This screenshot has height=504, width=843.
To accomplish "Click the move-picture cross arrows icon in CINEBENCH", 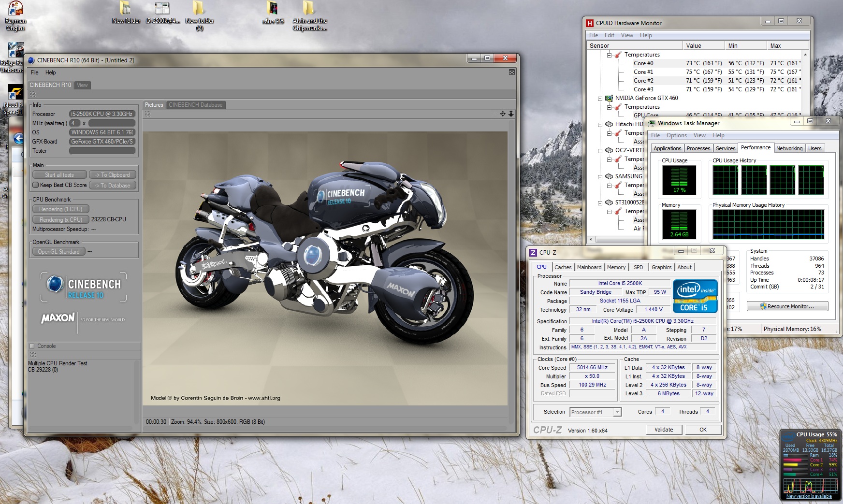I will click(x=503, y=114).
